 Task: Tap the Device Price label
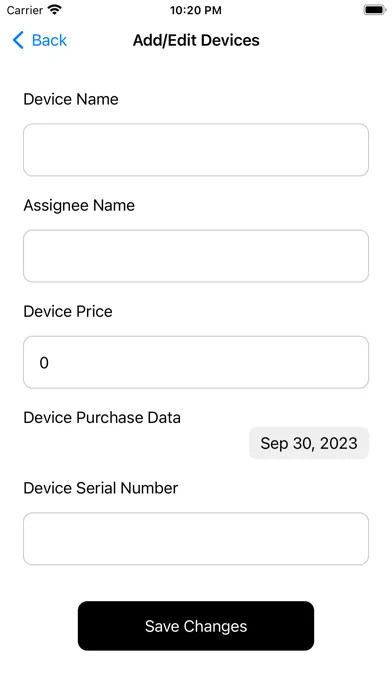(68, 311)
